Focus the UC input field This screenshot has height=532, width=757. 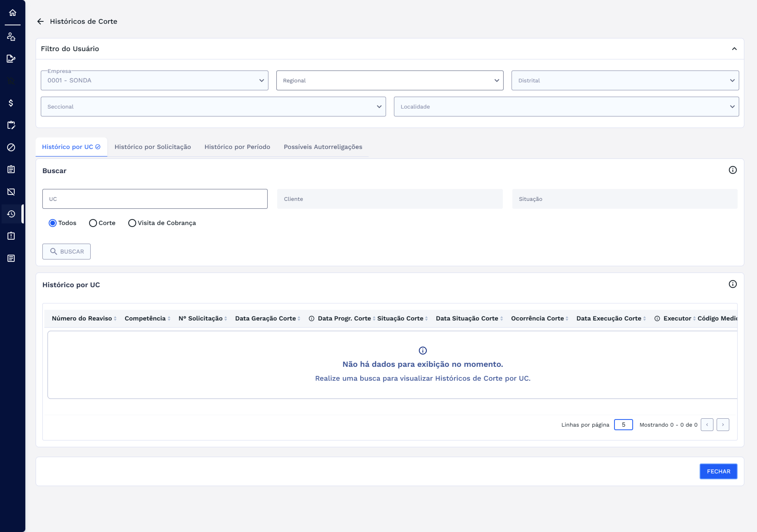155,199
